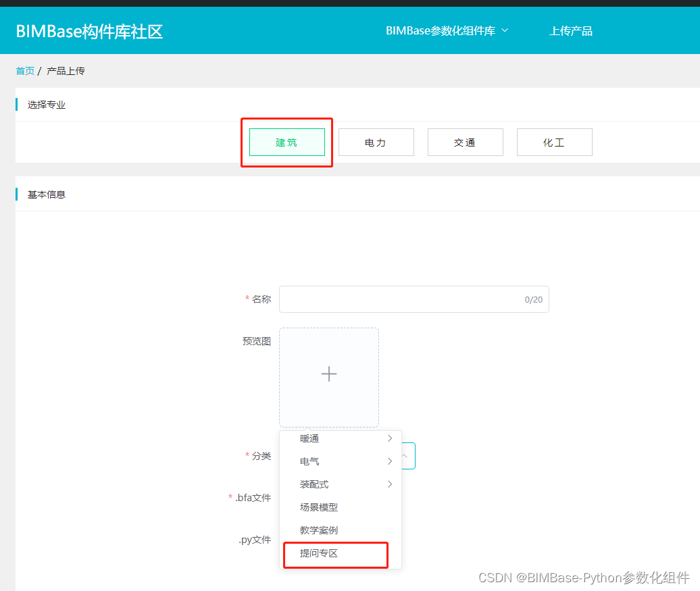
Task: Click the .py文件 field label
Action: coord(255,540)
